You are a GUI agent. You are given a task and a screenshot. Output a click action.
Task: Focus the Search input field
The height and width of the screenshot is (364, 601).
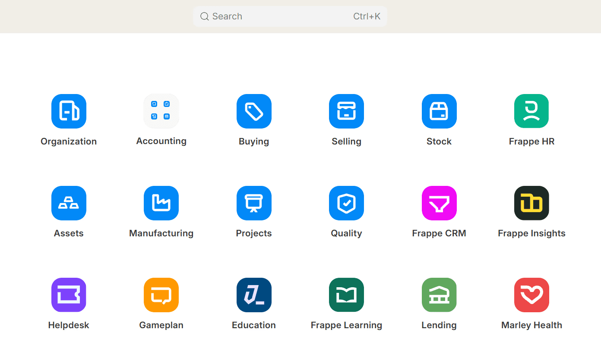pyautogui.click(x=290, y=16)
